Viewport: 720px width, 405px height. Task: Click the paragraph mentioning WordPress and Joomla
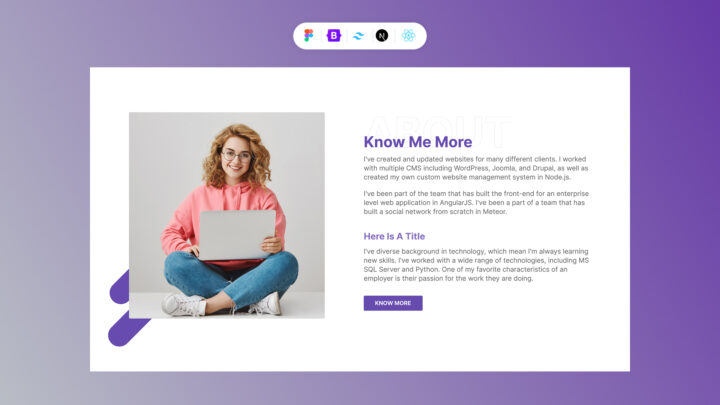pyautogui.click(x=476, y=168)
